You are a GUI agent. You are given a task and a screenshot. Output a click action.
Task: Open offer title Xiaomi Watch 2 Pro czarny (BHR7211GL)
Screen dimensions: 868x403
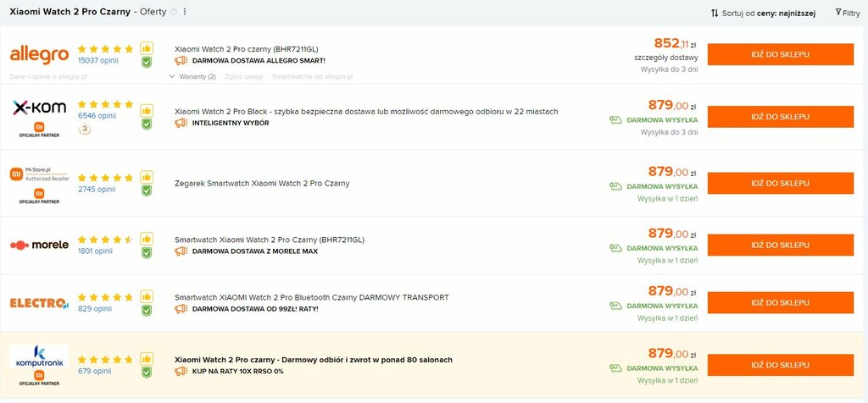247,49
